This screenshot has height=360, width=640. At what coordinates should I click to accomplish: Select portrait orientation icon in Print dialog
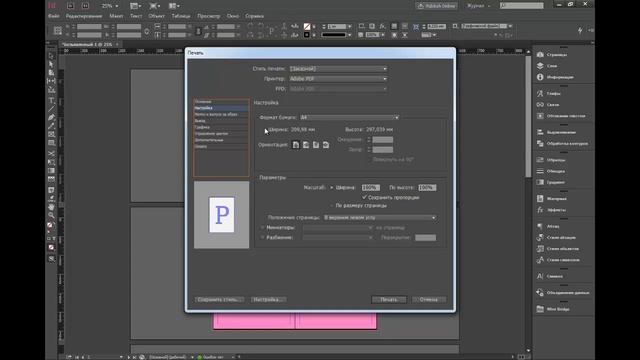tap(296, 145)
